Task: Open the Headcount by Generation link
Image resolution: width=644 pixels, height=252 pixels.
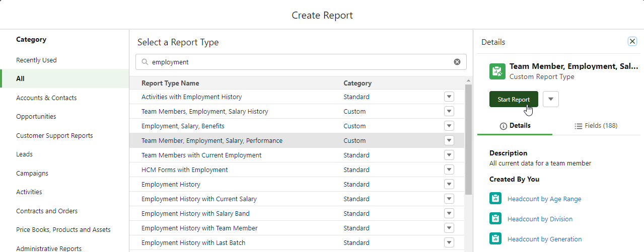Action: click(x=544, y=239)
